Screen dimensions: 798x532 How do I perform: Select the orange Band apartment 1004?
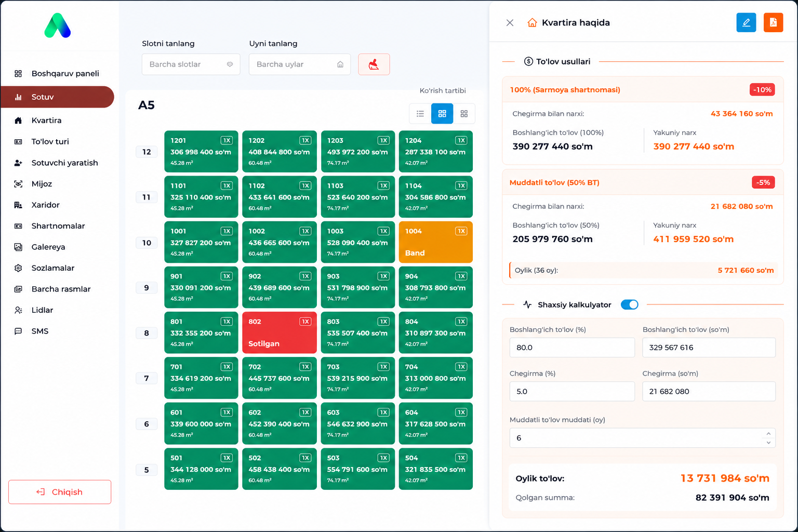click(435, 242)
